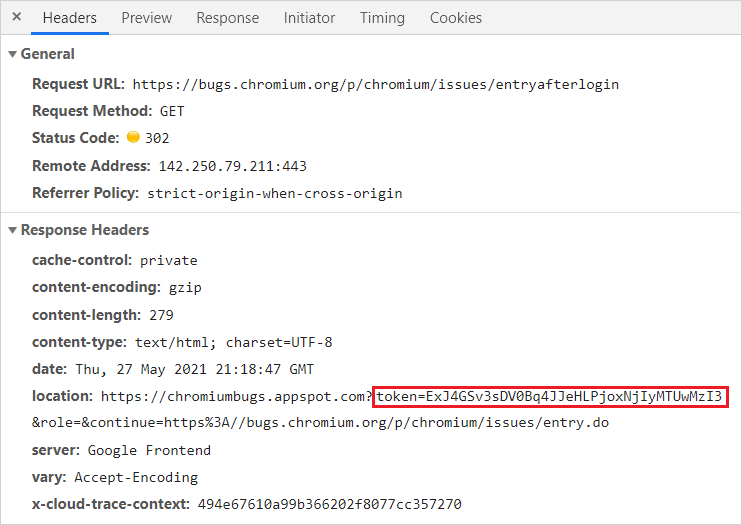742x525 pixels.
Task: Open the Timing tab
Action: [382, 18]
